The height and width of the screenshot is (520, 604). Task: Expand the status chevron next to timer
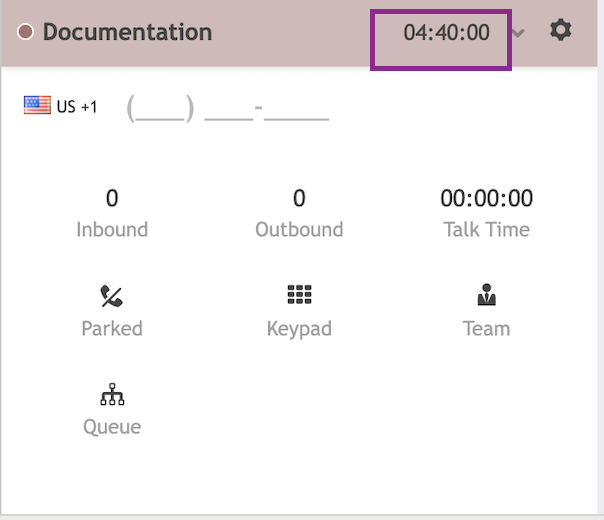coord(518,33)
